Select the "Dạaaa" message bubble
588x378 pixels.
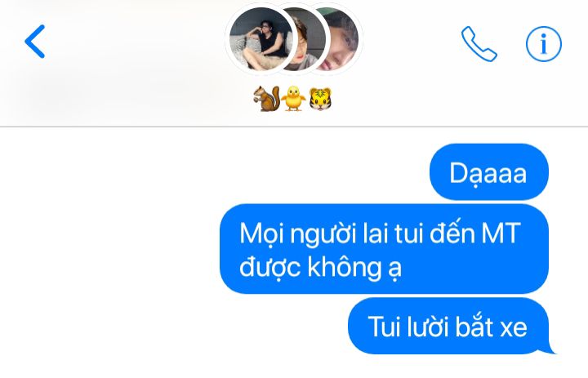[489, 172]
